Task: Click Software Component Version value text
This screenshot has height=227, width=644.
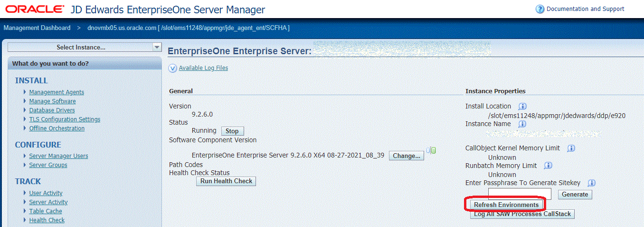Action: [288, 156]
